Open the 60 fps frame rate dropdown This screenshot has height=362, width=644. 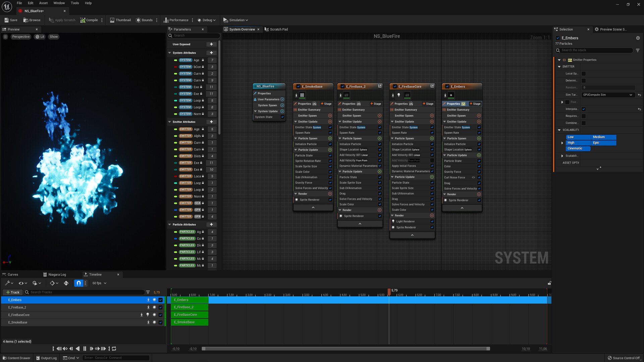coord(99,283)
